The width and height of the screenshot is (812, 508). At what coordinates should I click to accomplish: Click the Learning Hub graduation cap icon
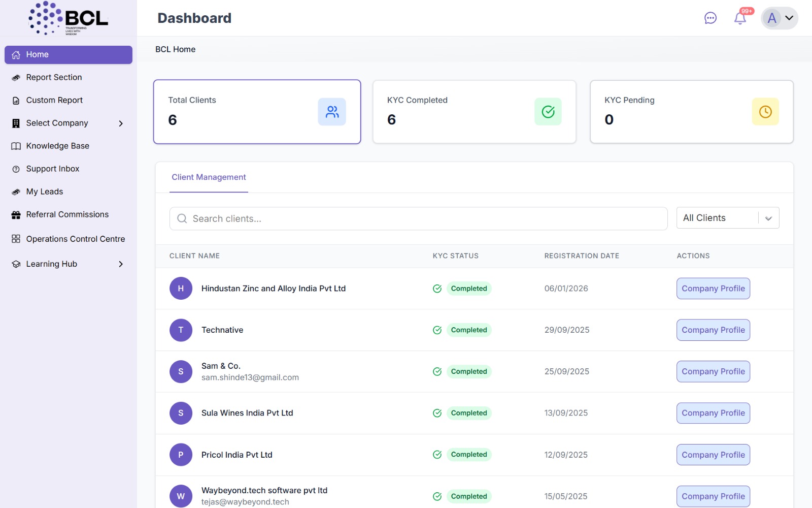[16, 264]
